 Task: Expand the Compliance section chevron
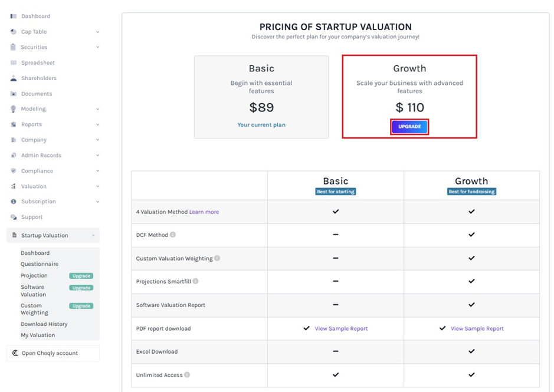coord(97,171)
